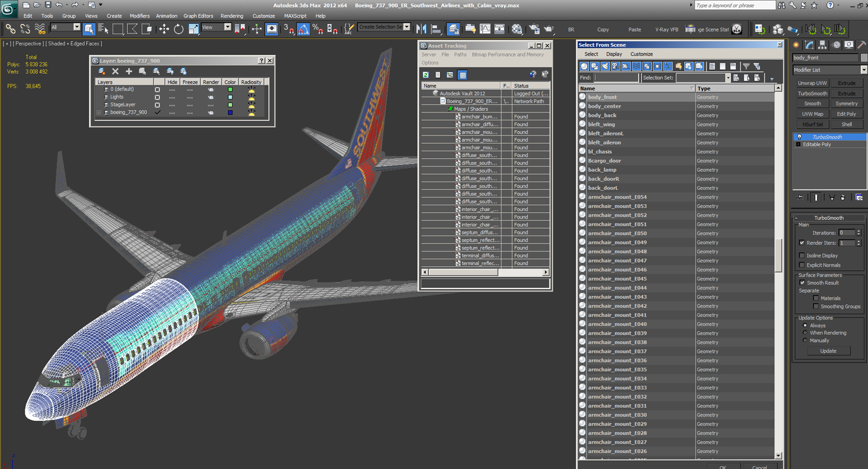This screenshot has width=868, height=469.
Task: Activate the Select Object tool
Action: 89,29
